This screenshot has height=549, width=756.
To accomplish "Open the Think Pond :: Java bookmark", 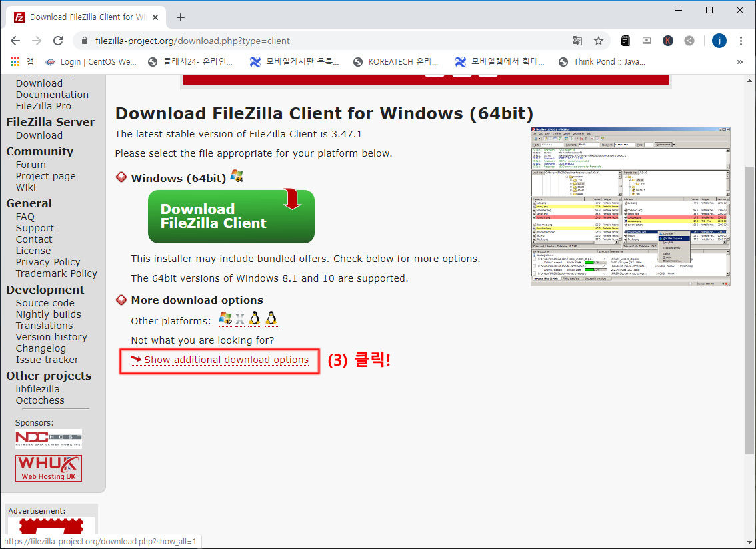I will (x=602, y=62).
